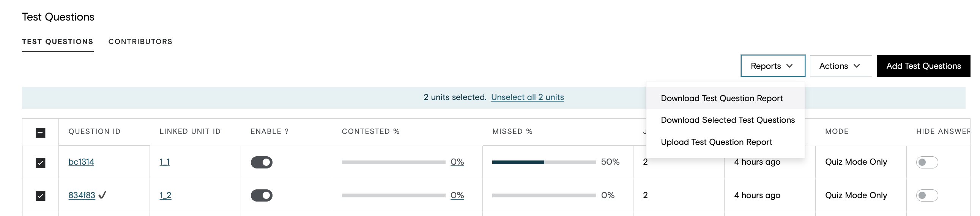Turn on Hide Answer for 834f83
The height and width of the screenshot is (216, 980).
click(x=927, y=195)
